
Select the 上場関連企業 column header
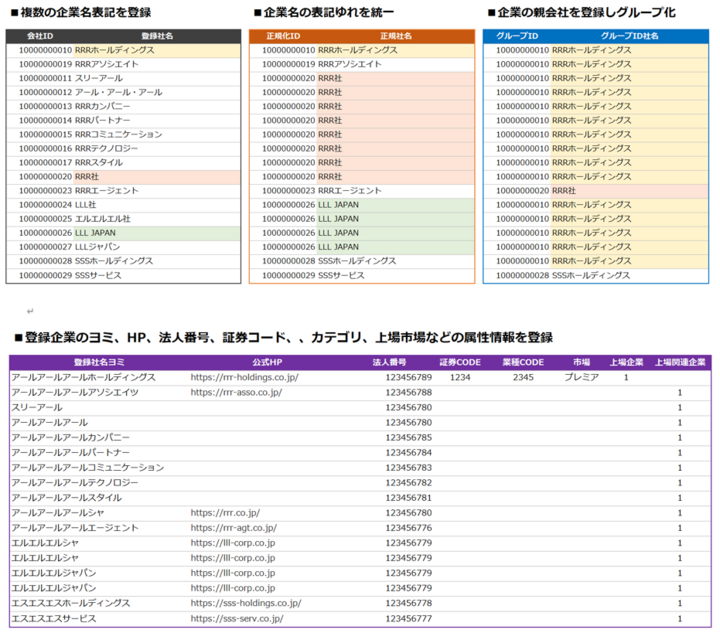pos(680,362)
